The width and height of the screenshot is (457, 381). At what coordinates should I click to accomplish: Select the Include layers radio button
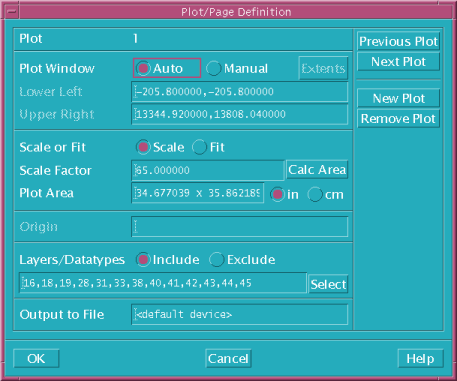[168, 260]
